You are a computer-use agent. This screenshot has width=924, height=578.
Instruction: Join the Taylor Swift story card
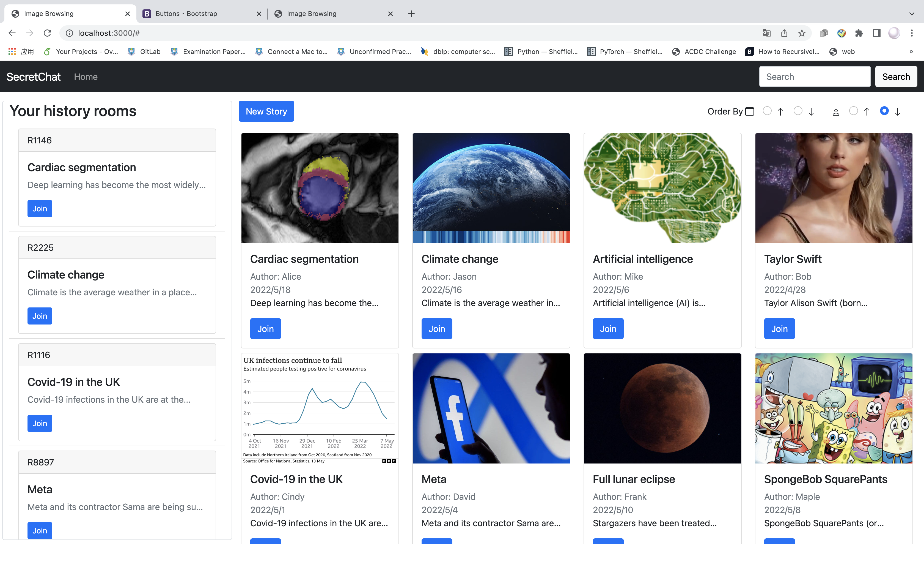point(779,329)
